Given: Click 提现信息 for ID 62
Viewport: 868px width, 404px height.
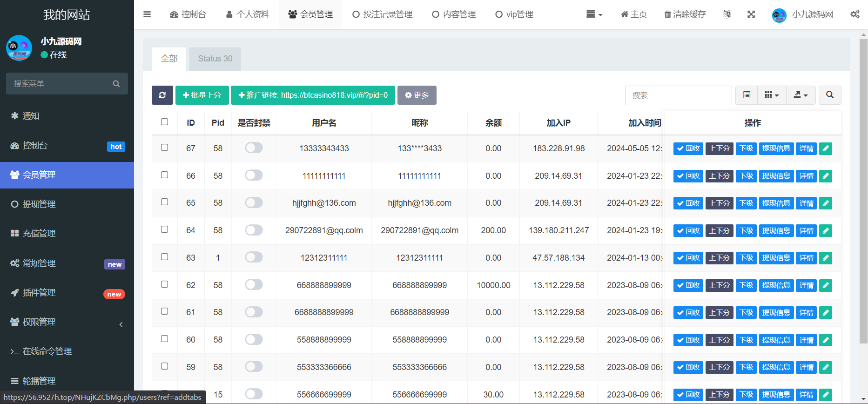Looking at the screenshot, I should [x=776, y=285].
